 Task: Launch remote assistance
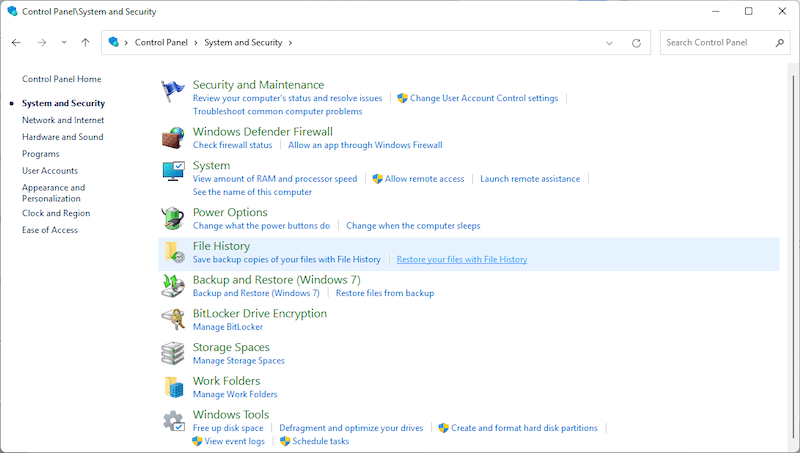click(x=530, y=179)
